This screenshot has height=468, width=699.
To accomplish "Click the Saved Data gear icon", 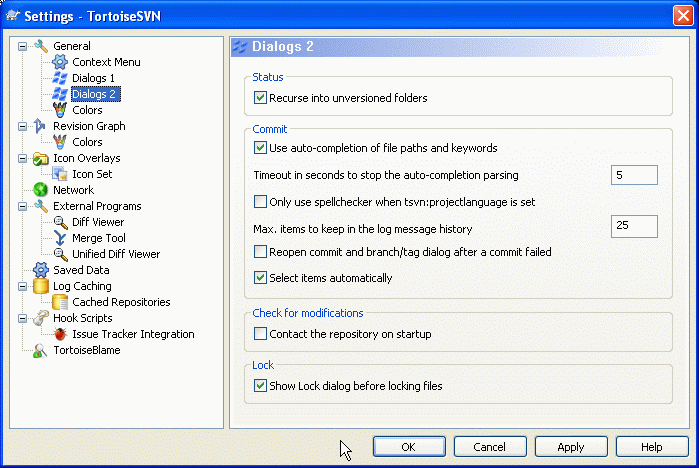I will point(41,270).
